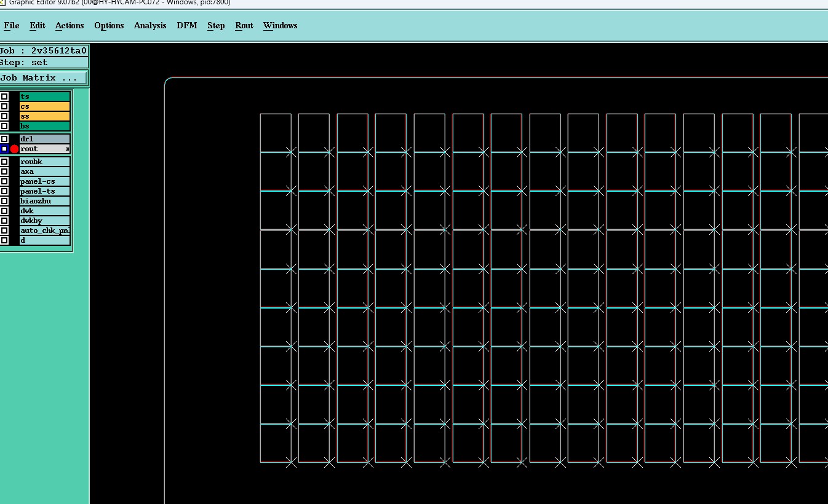Select the dwk layer name
Screen dimensions: 828x504
coord(45,211)
